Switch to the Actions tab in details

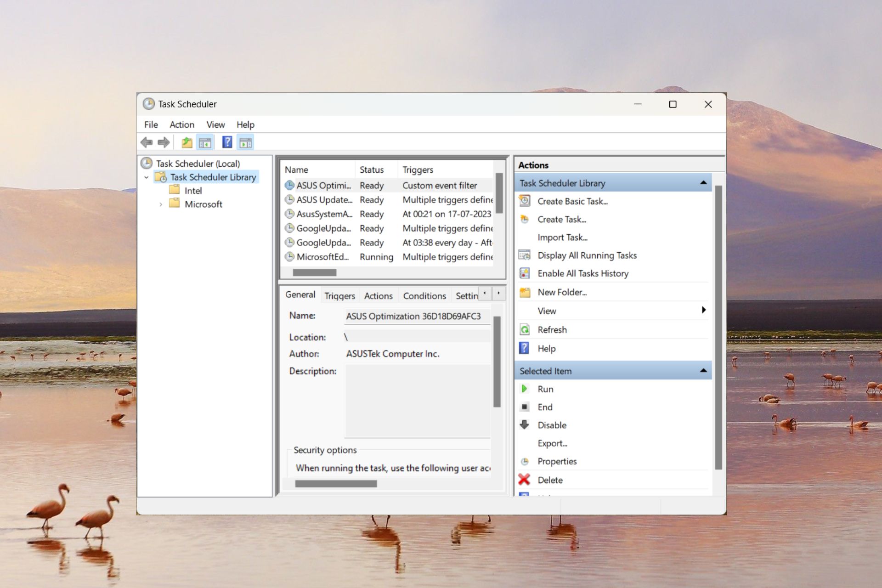[379, 296]
